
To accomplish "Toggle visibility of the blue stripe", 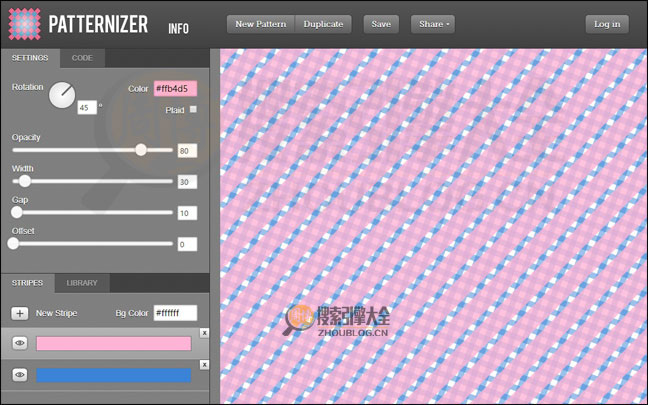I will point(19,375).
